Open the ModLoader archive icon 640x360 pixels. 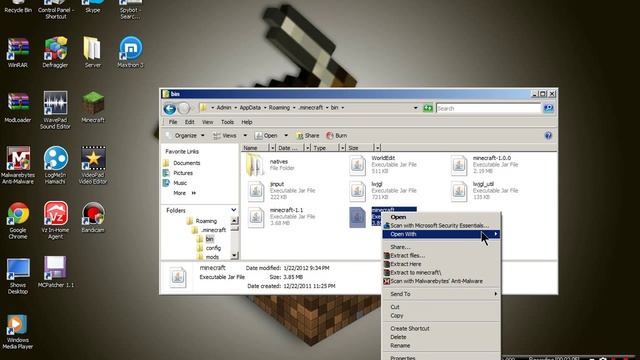click(18, 107)
